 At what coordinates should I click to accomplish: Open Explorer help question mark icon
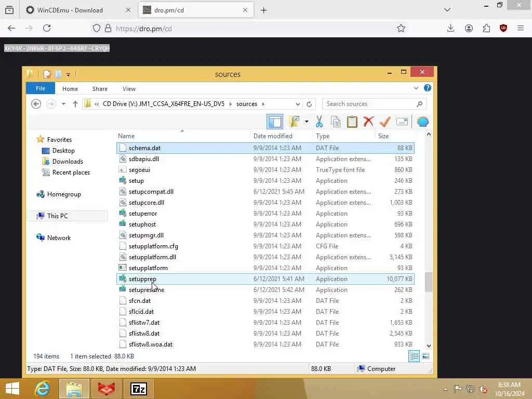(x=428, y=88)
